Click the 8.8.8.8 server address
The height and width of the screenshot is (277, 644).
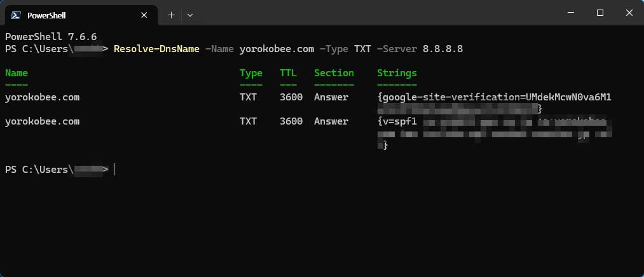coord(442,49)
